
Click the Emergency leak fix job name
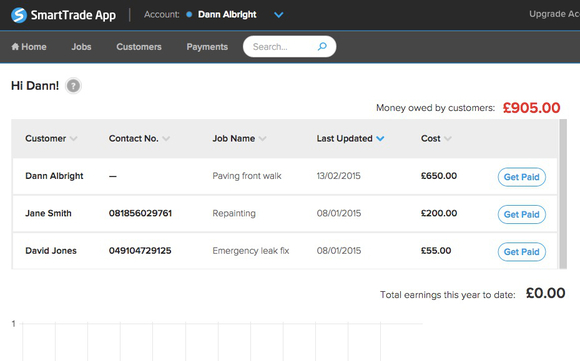251,251
